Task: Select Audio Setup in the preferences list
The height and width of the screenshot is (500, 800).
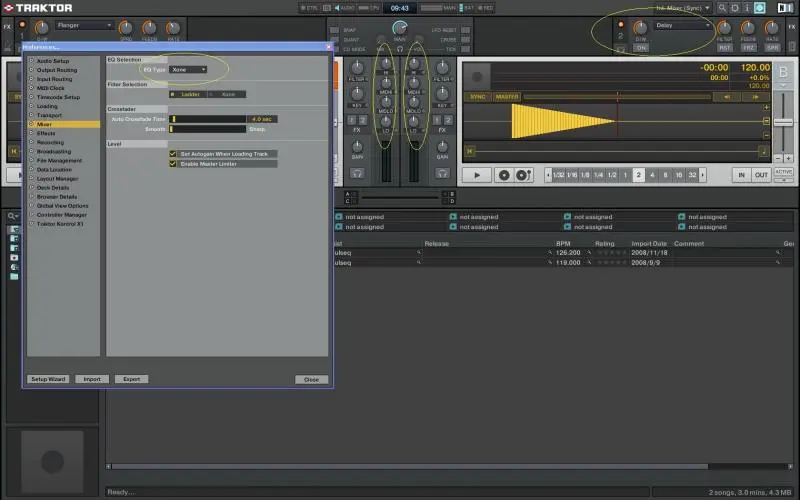Action: coord(52,60)
